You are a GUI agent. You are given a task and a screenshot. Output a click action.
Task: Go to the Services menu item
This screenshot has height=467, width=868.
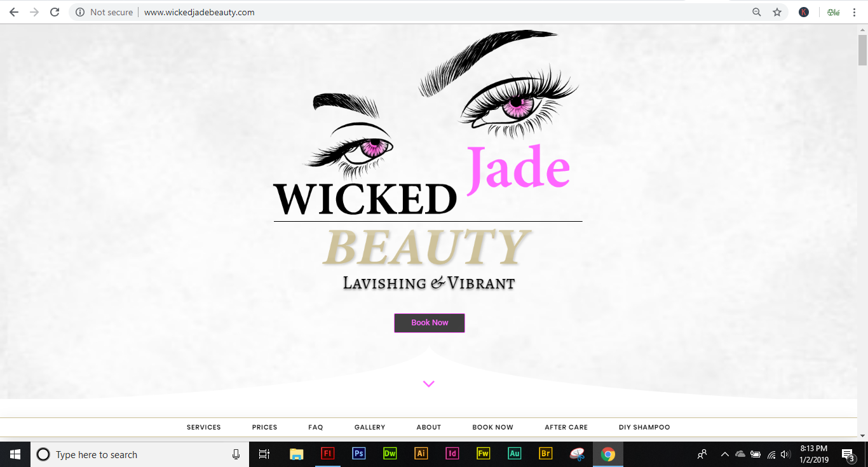point(203,428)
